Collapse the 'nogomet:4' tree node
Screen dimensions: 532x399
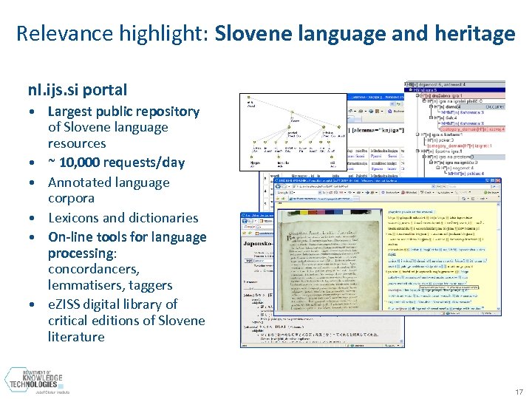tap(437, 168)
